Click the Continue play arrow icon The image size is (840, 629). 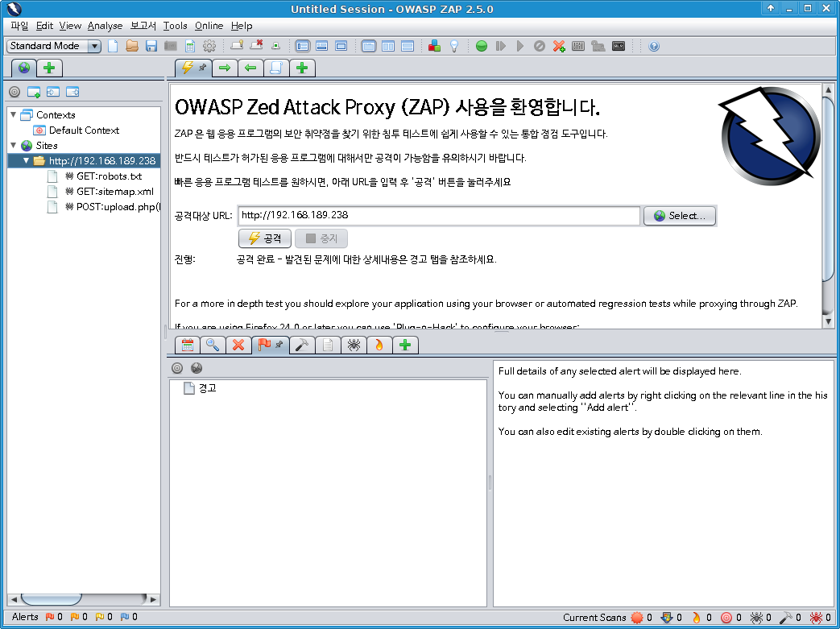tap(520, 46)
